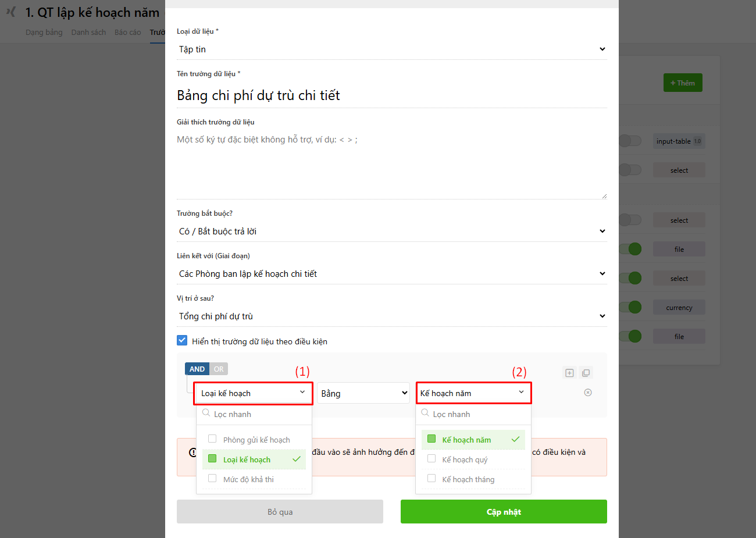Switch to the Báo cáo tab
Viewport: 756px width, 538px height.
click(x=128, y=32)
